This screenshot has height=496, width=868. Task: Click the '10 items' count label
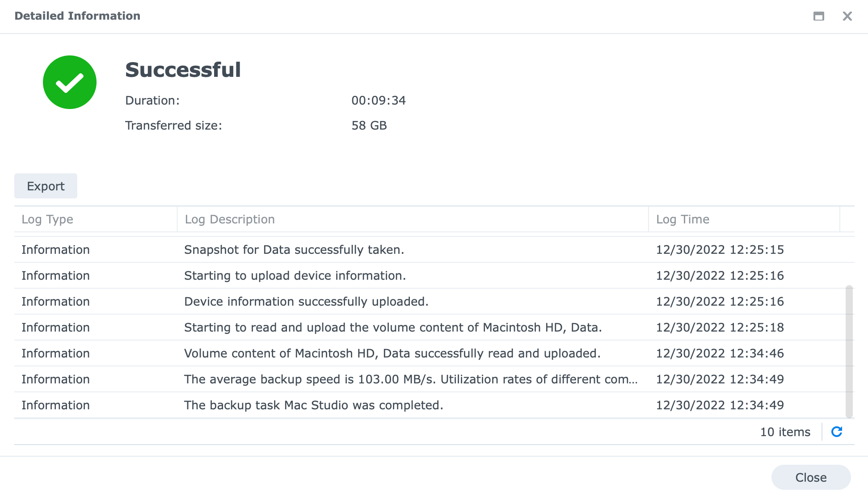785,432
